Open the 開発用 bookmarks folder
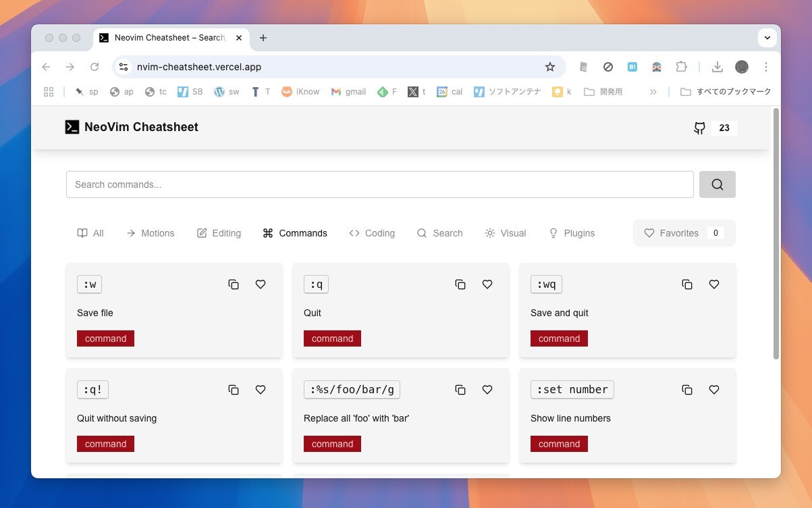 603,92
